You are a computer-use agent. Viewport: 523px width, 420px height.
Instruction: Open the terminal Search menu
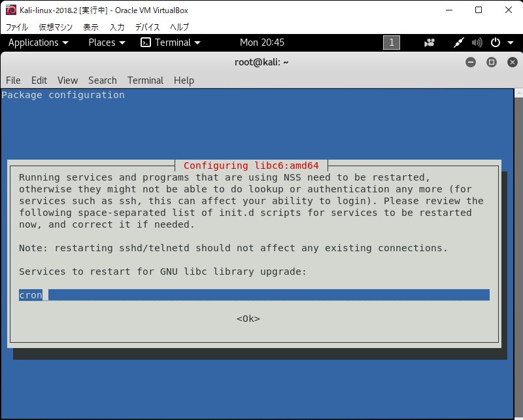coord(103,80)
